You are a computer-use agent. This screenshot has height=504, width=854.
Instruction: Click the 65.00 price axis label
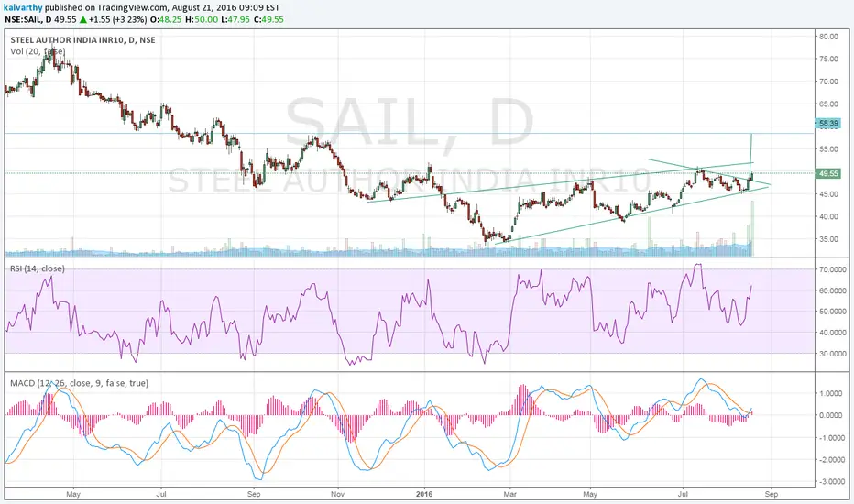[828, 104]
